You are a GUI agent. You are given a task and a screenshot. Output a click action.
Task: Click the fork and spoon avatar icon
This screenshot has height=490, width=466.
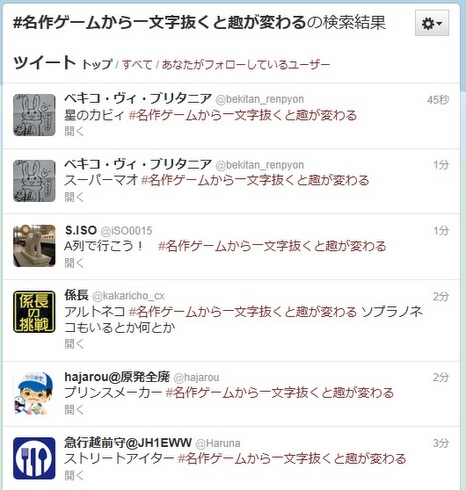point(34,458)
